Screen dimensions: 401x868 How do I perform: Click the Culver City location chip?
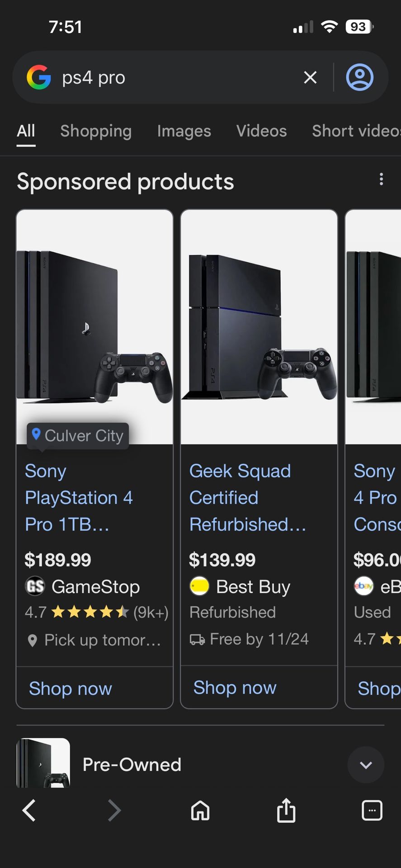[x=77, y=435]
